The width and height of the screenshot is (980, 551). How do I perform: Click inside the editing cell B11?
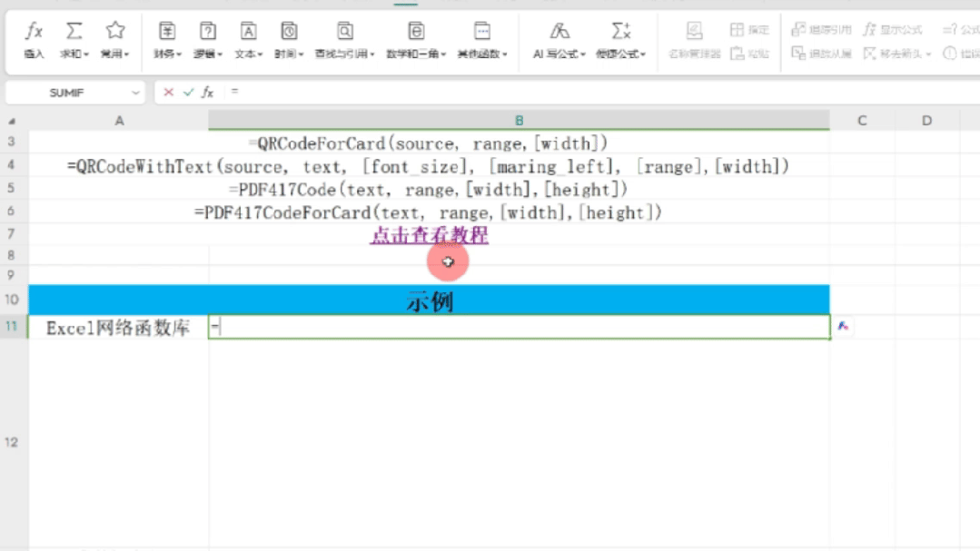(519, 327)
